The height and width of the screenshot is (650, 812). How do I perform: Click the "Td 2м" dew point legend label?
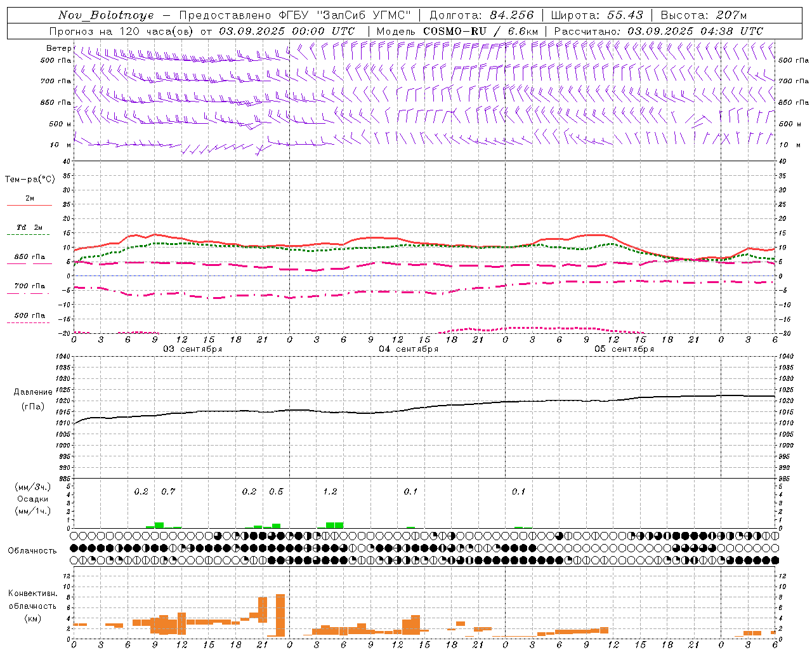(x=30, y=227)
